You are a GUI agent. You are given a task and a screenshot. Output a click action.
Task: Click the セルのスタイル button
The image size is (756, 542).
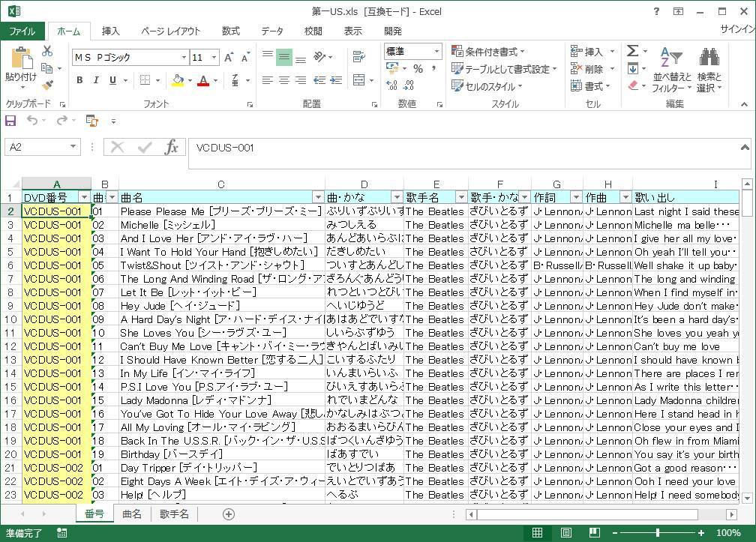point(487,86)
